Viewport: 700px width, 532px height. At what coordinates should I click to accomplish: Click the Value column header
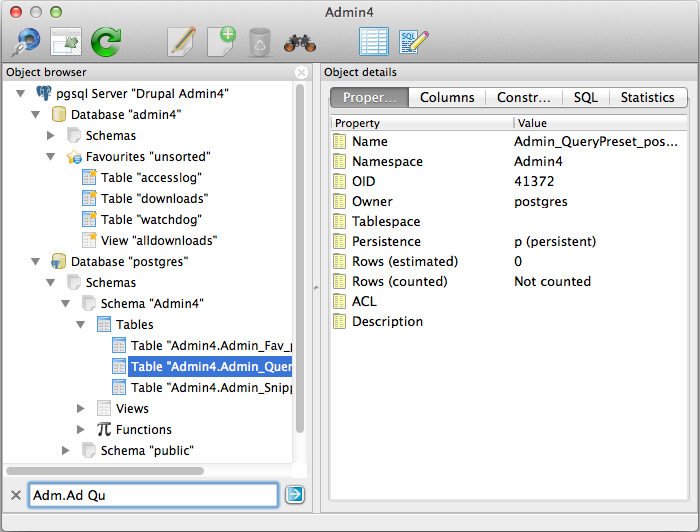pos(600,123)
